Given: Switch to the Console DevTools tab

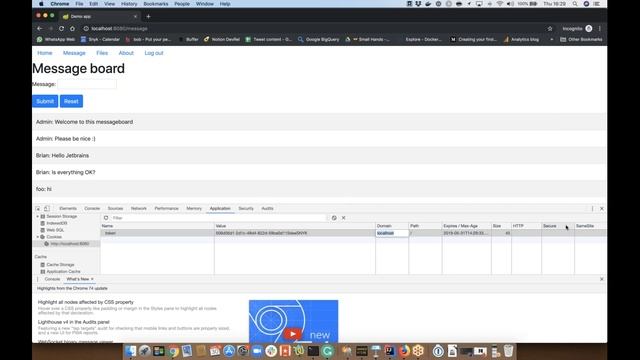Looking at the screenshot, I should [92, 208].
